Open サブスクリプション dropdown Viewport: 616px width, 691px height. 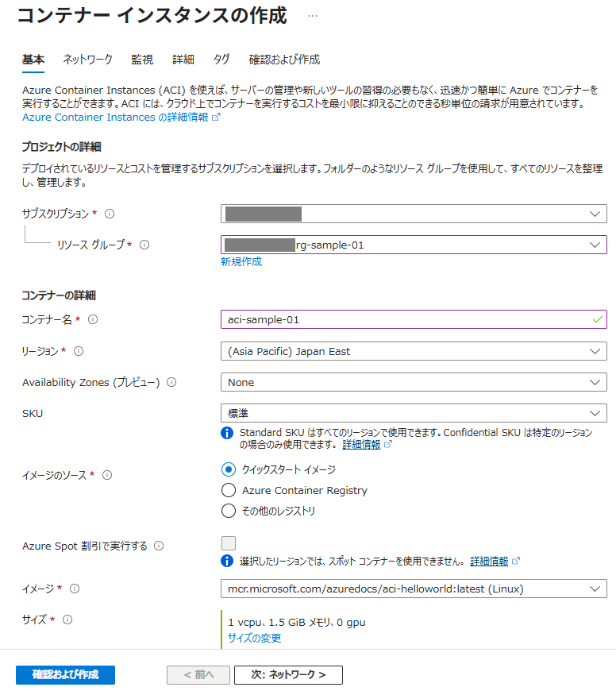point(414,214)
